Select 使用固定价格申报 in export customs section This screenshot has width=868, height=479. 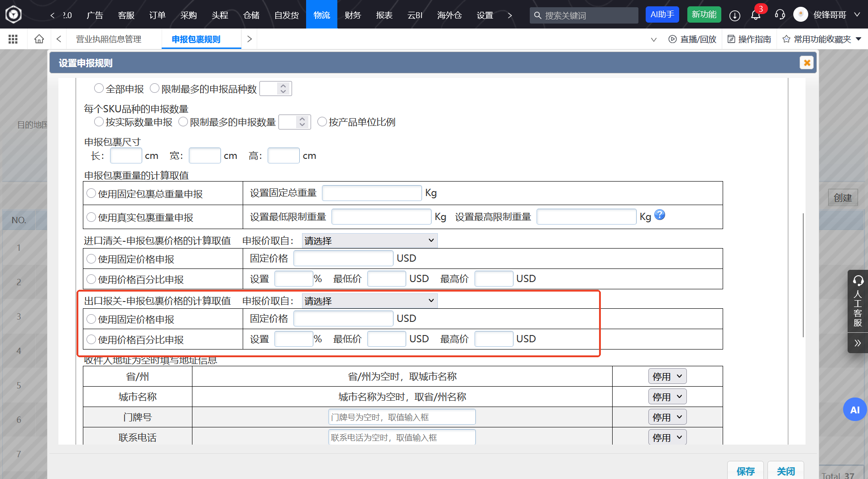pos(91,319)
